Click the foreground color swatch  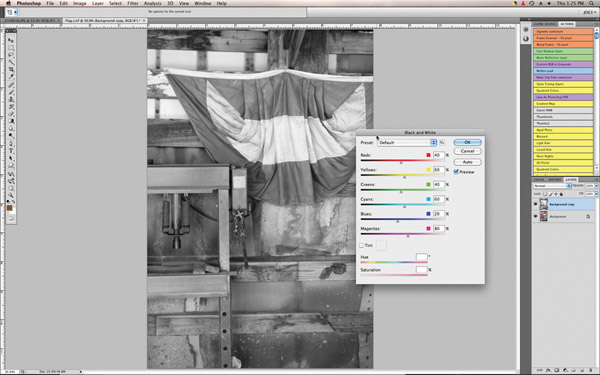point(10,208)
